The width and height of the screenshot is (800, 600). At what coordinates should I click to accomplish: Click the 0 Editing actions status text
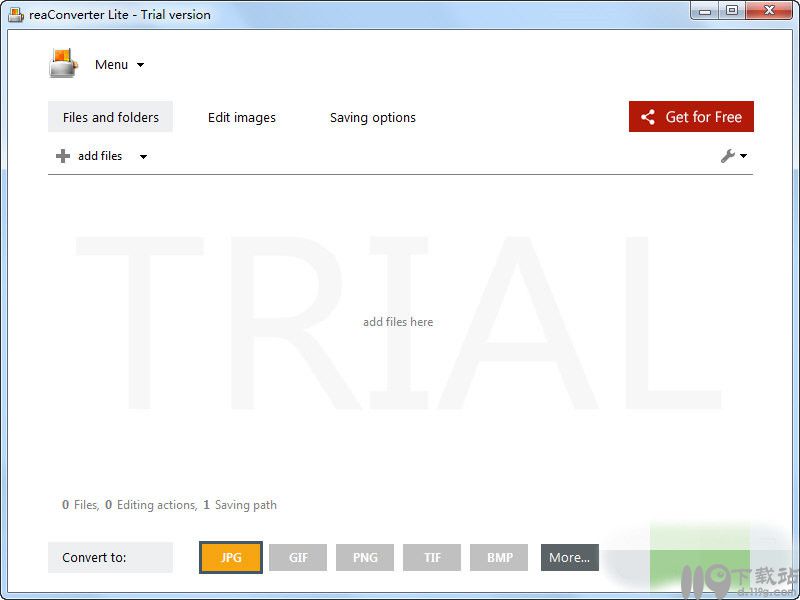click(x=151, y=505)
